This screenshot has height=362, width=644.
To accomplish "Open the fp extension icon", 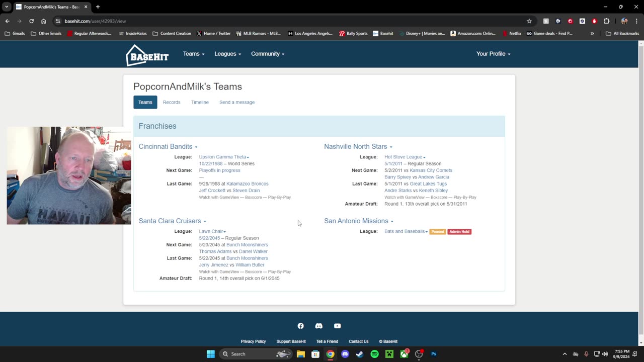I will (x=558, y=21).
